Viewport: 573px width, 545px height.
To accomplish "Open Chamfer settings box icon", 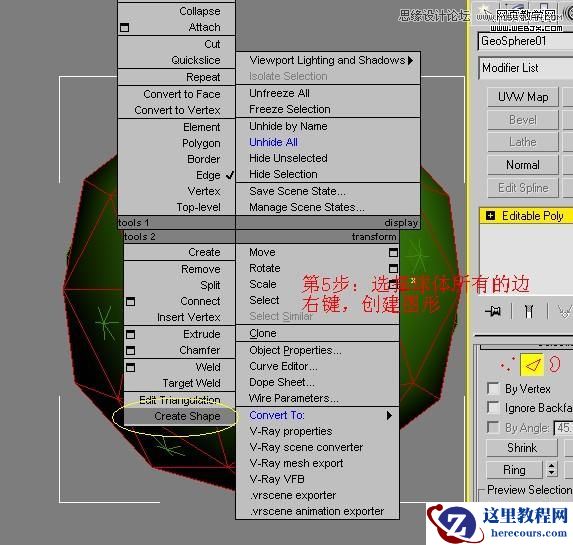I will point(130,351).
